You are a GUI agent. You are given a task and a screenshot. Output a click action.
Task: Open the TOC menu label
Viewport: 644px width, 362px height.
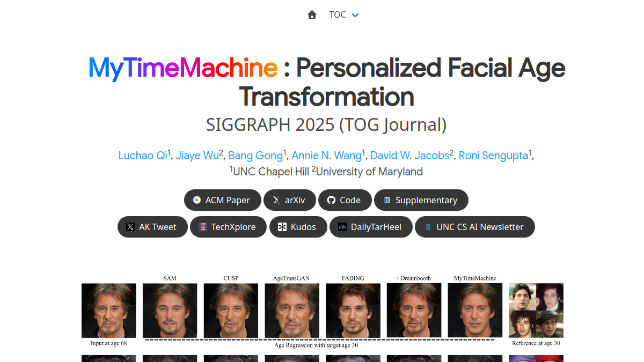click(x=338, y=14)
